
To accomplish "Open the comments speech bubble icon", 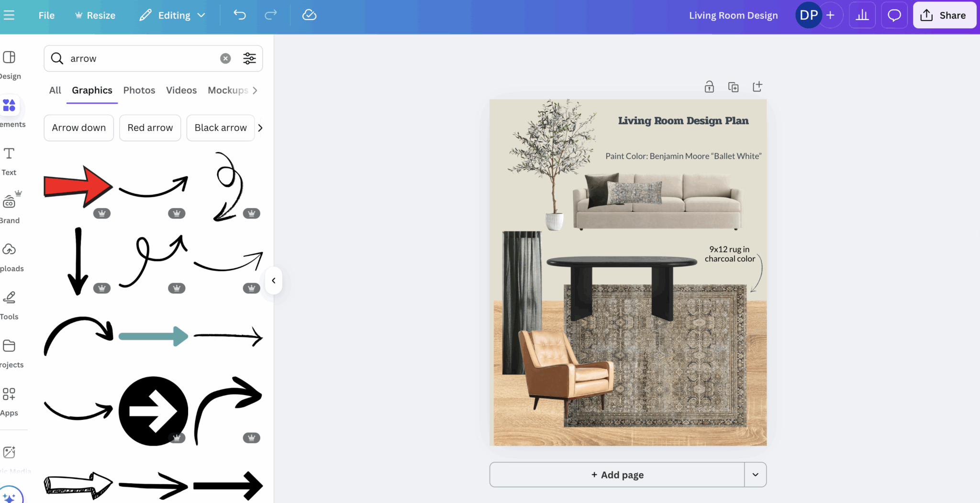I will [894, 15].
